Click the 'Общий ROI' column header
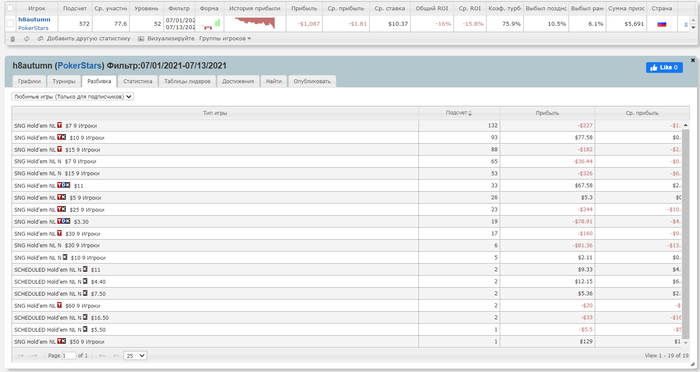The width and height of the screenshot is (700, 372). coord(432,8)
